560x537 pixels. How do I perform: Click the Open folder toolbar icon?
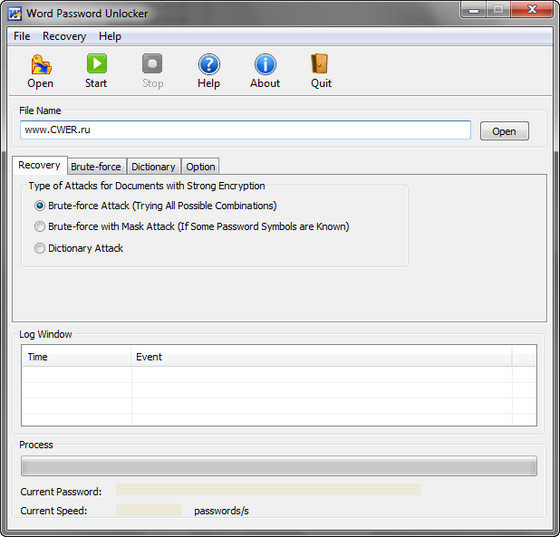(x=41, y=65)
